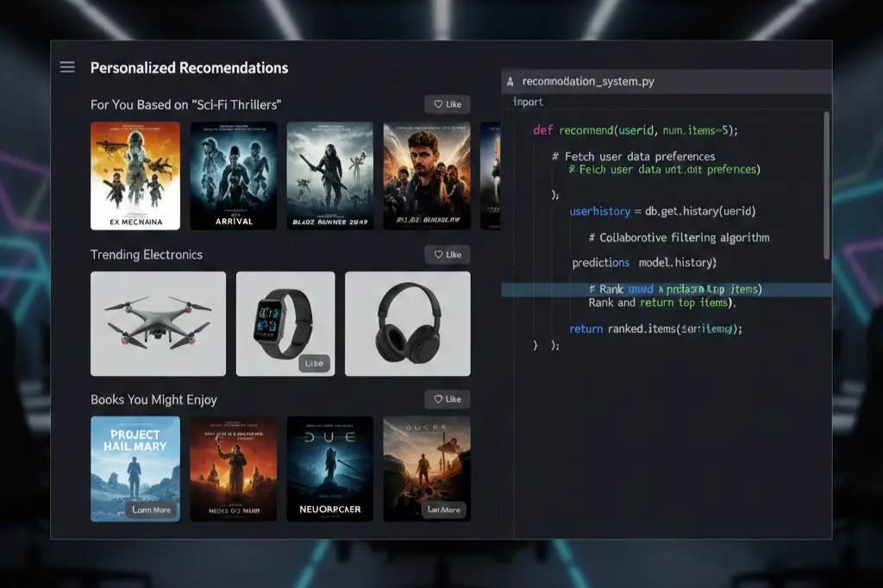Click the drone product image

[x=157, y=323]
